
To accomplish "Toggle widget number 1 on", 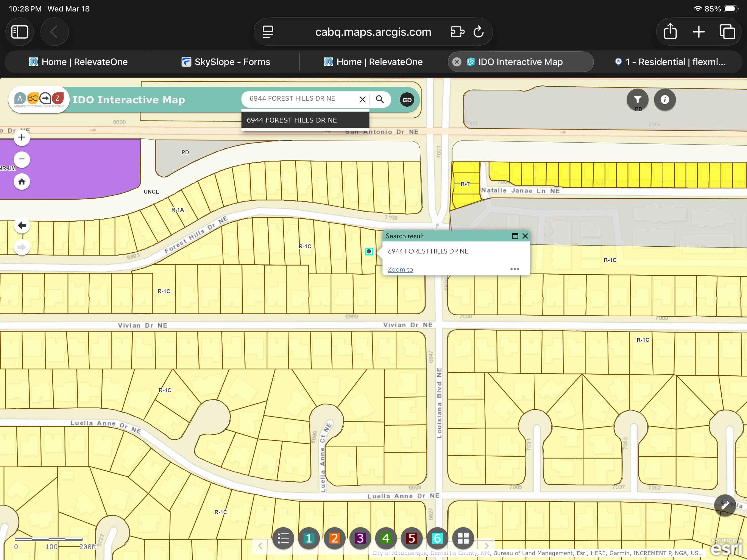I will pos(309,538).
